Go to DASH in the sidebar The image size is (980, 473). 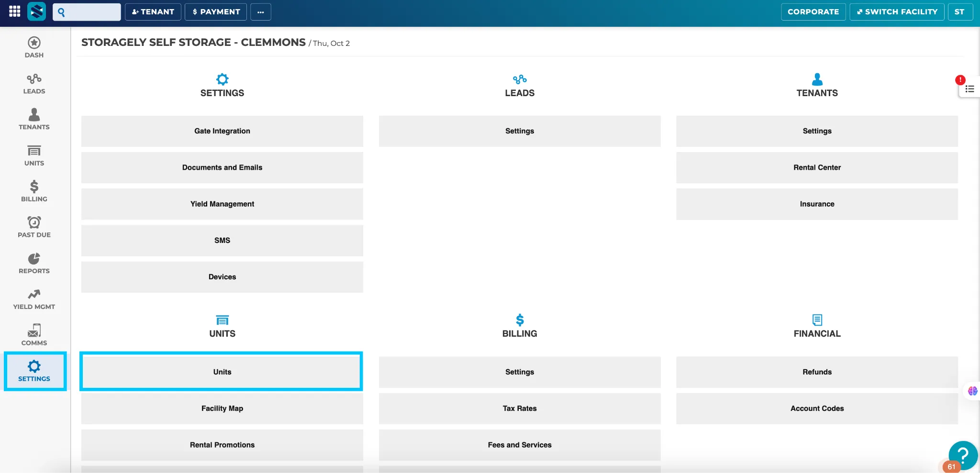tap(34, 47)
